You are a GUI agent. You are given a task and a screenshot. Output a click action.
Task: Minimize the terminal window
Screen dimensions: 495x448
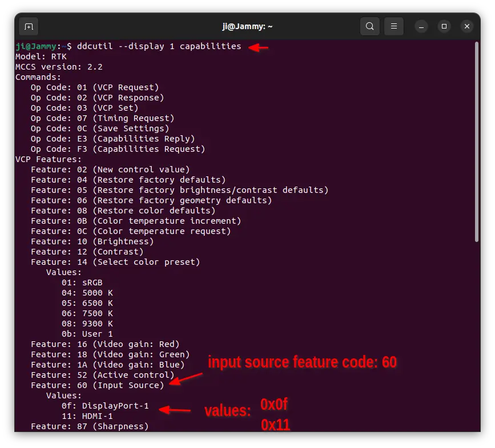[x=421, y=26]
